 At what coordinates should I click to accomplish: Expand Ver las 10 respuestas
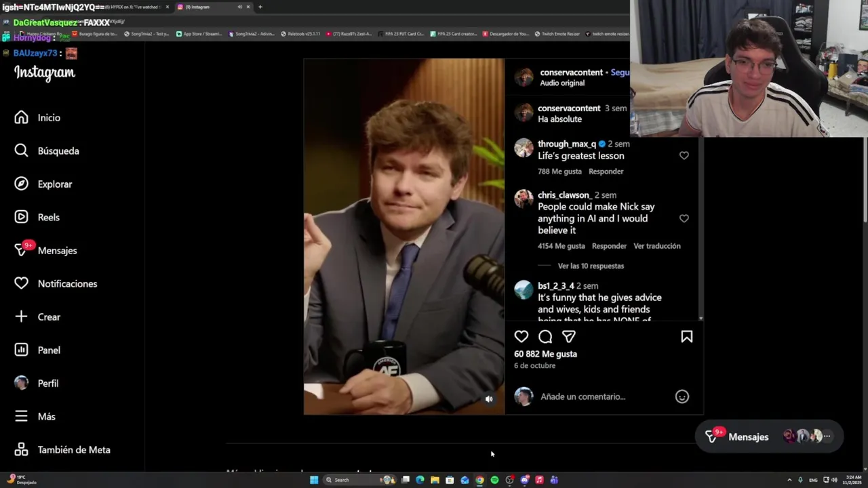click(591, 266)
